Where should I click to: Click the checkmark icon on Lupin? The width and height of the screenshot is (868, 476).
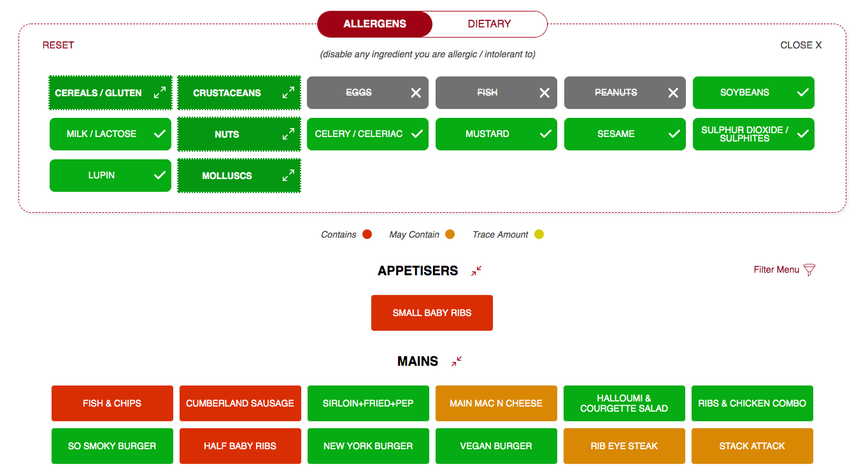coord(160,175)
